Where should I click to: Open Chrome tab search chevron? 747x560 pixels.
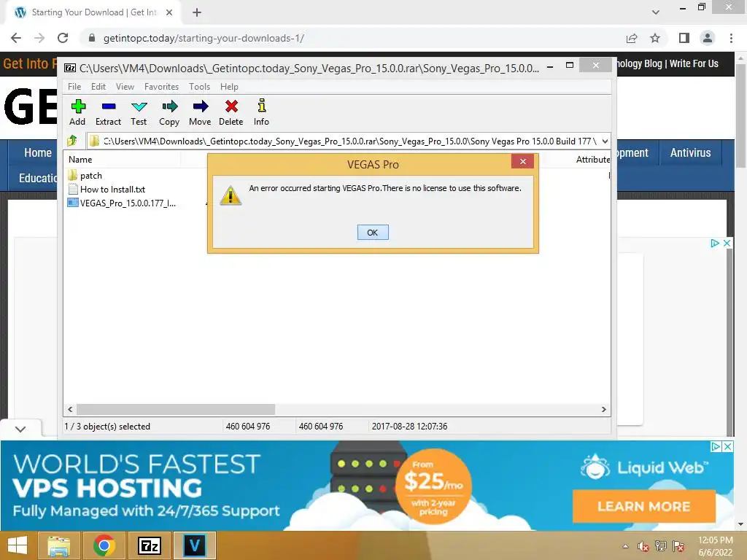pos(656,12)
